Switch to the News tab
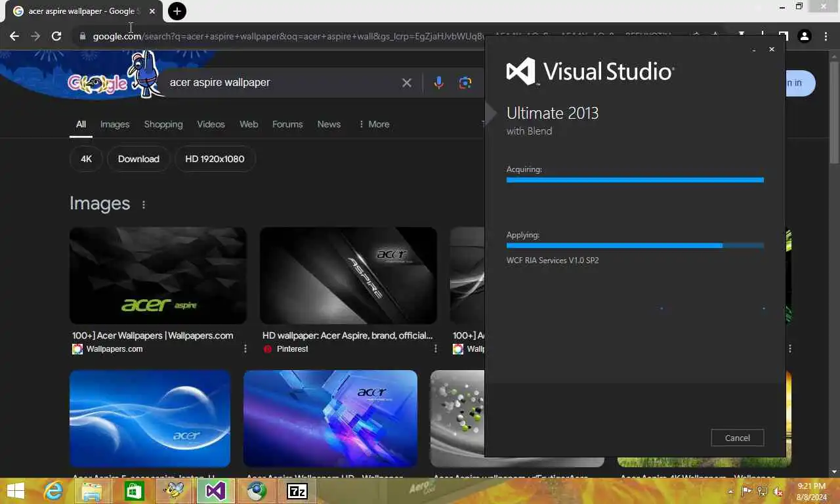 click(x=329, y=124)
